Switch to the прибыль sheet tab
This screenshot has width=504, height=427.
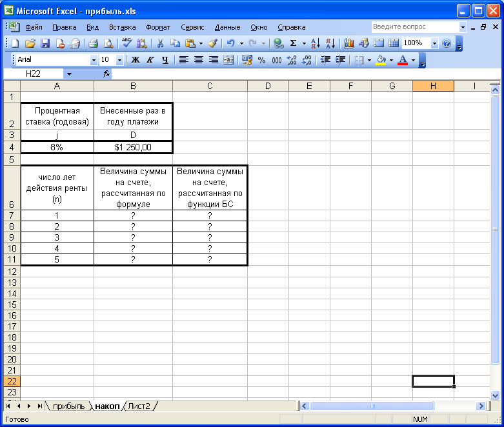point(68,406)
